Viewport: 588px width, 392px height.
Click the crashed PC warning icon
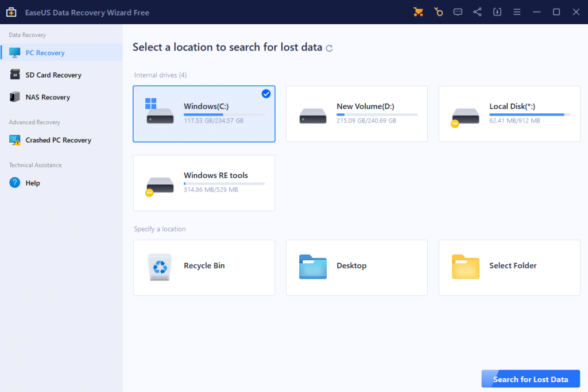tap(14, 140)
